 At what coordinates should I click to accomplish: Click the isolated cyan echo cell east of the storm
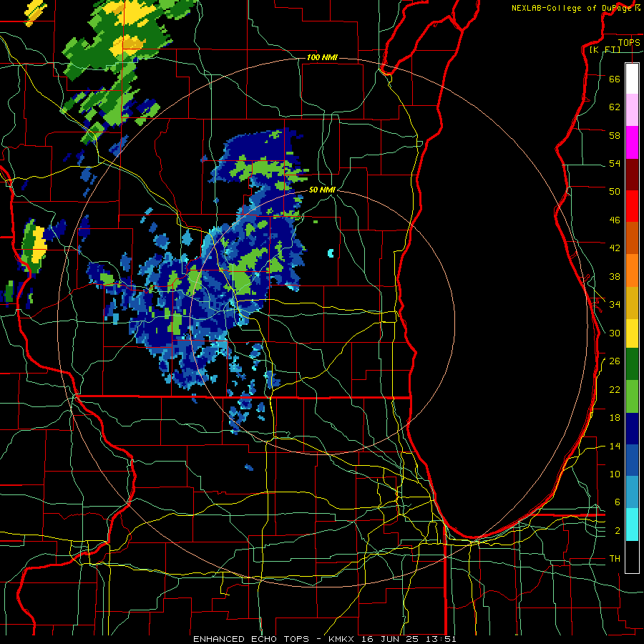[331, 253]
